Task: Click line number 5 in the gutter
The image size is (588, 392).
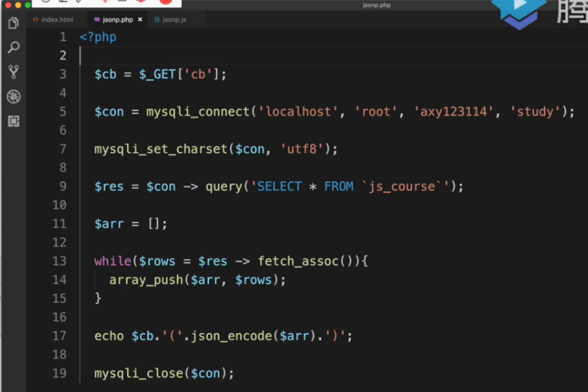Action: [x=62, y=111]
